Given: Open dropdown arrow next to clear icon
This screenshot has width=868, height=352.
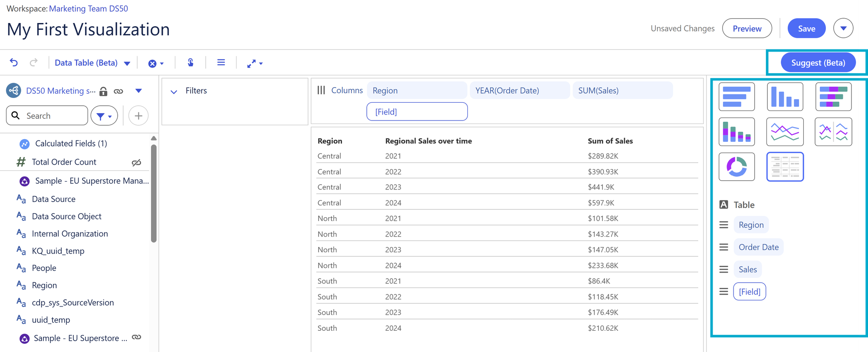Looking at the screenshot, I should coord(162,63).
